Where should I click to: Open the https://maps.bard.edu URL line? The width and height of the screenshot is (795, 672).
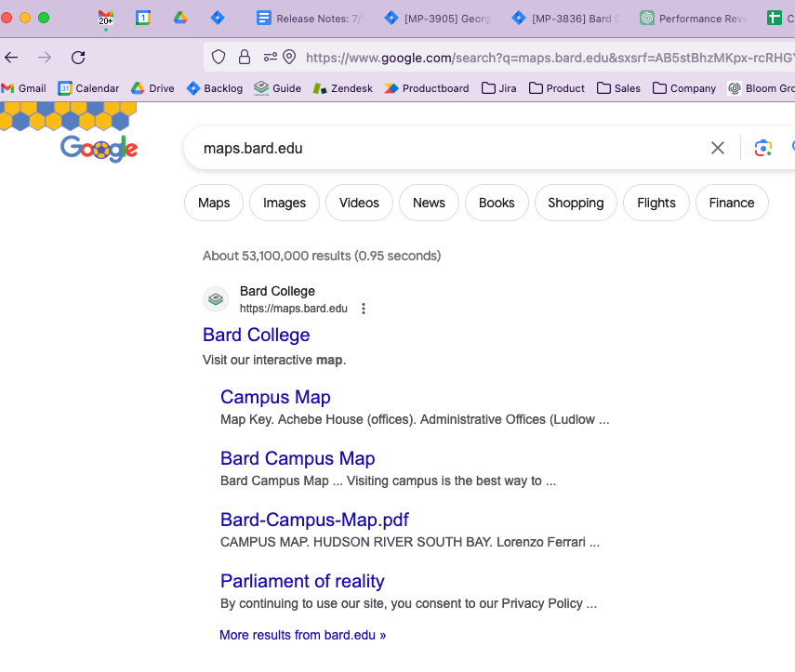tap(294, 309)
